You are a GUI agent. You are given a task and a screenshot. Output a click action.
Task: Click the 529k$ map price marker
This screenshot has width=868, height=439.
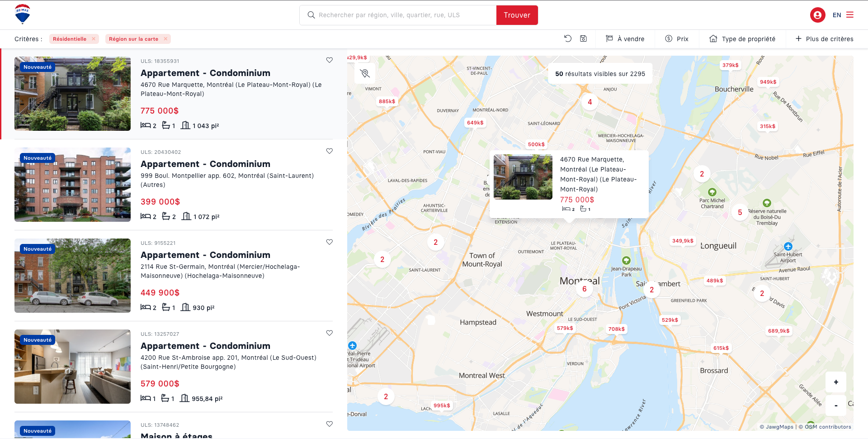(x=670, y=320)
